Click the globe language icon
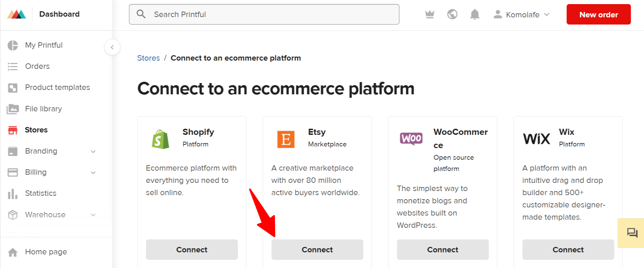 (x=452, y=14)
